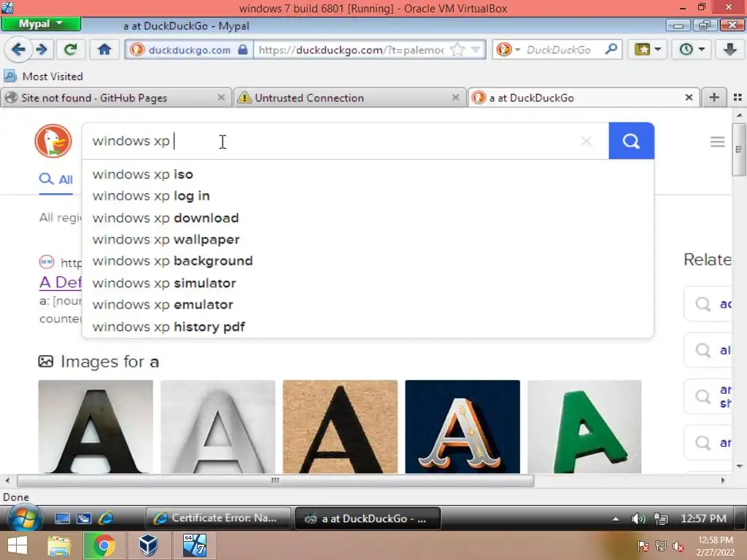747x560 pixels.
Task: Choose suggestion windows xp wallpaper
Action: coord(368,239)
